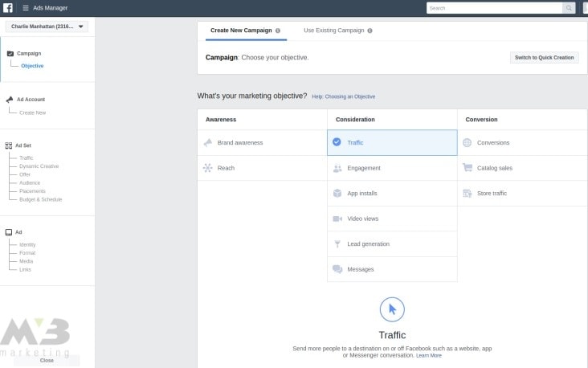Select the Conversions objective label
Image resolution: width=588 pixels, height=368 pixels.
tap(493, 142)
